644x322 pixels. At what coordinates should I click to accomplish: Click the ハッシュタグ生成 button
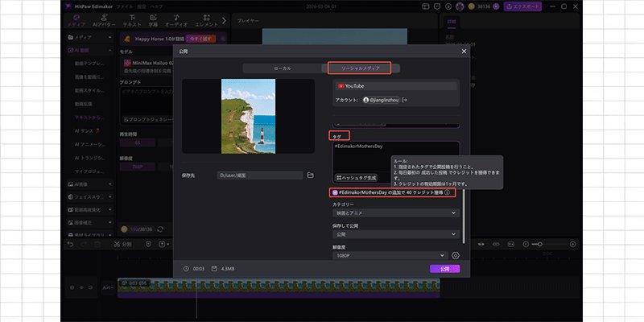pyautogui.click(x=357, y=178)
